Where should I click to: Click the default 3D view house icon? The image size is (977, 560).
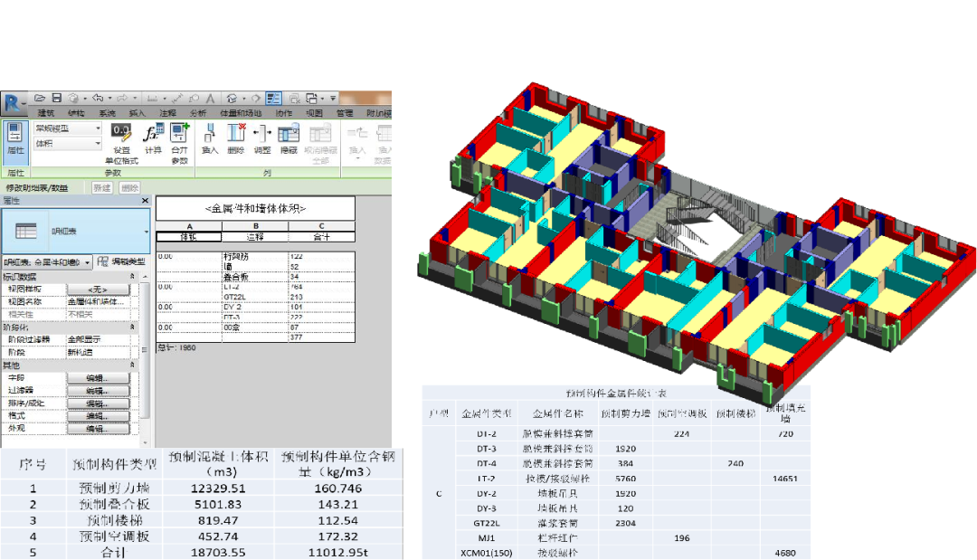pos(232,99)
